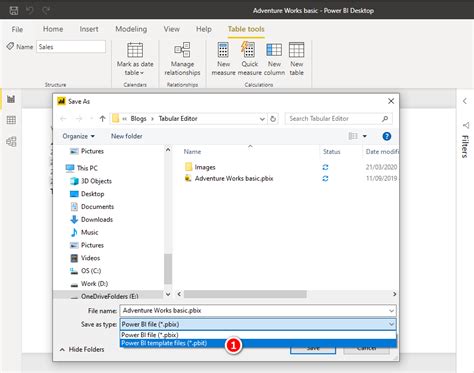Select Work (D:) drive
This screenshot has width=474, height=373.
point(89,284)
